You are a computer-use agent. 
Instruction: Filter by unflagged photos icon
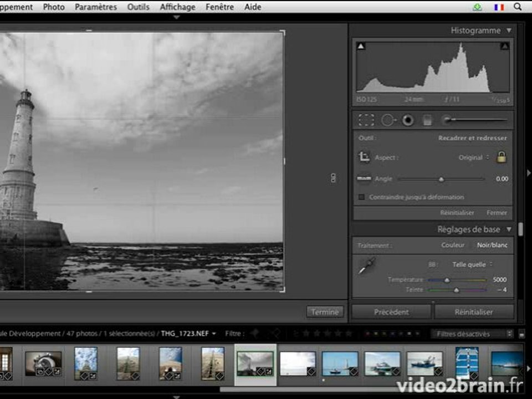point(275,334)
